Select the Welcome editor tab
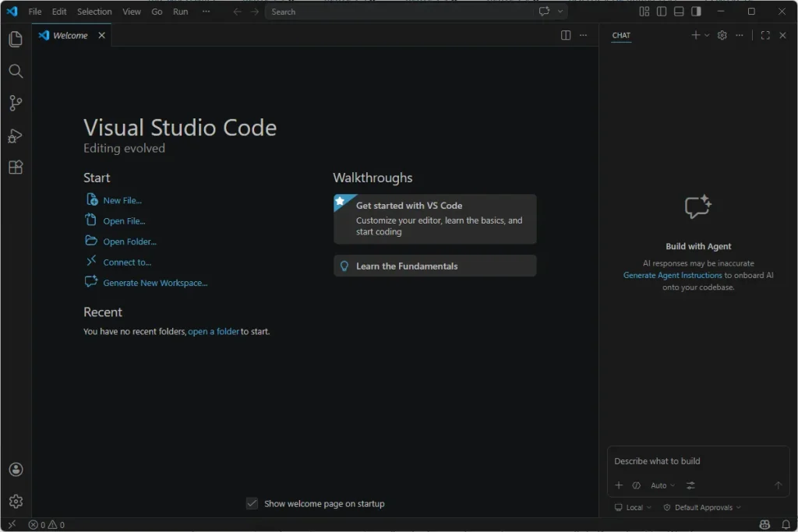 [x=70, y=35]
